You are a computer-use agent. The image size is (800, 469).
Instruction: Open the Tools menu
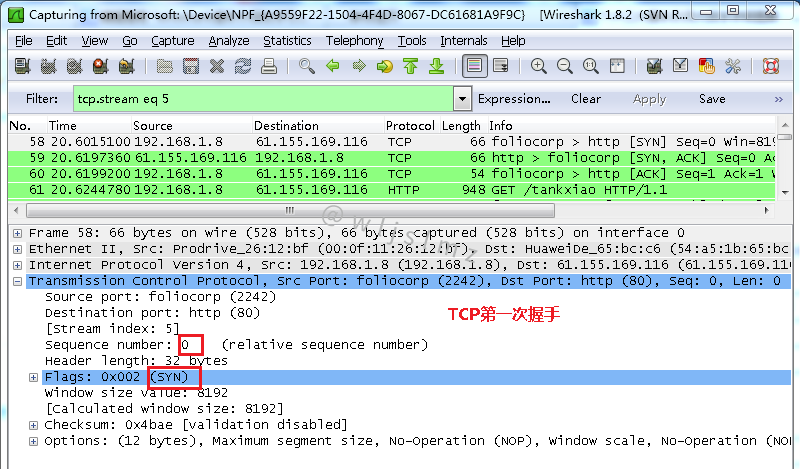point(412,41)
